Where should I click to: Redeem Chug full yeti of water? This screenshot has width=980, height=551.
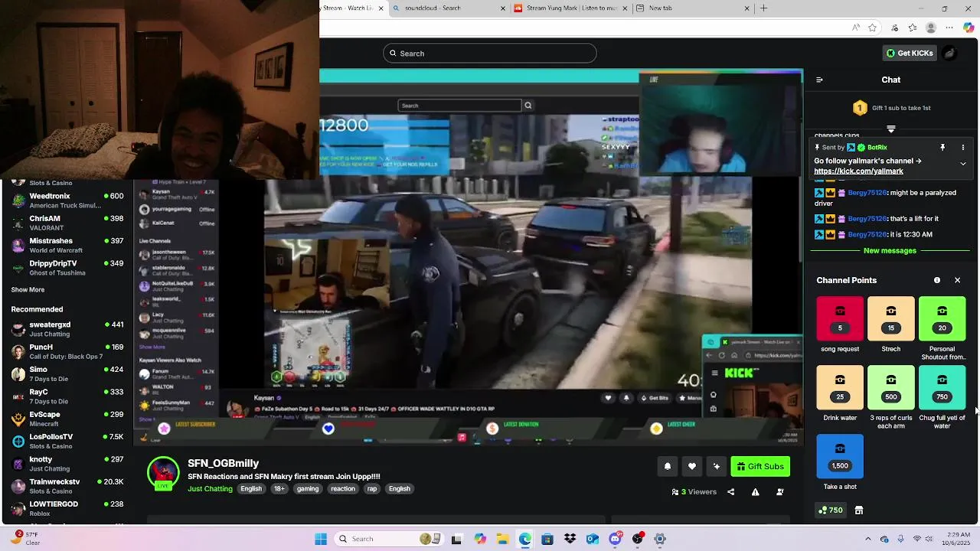coord(942,387)
